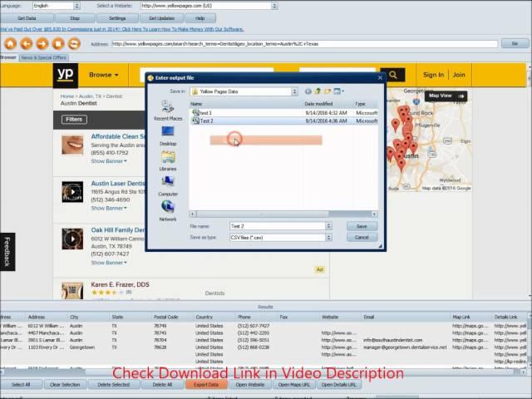Screen dimensions: 532x399
Task: Refresh the page with orange reload icon
Action: coord(74,44)
